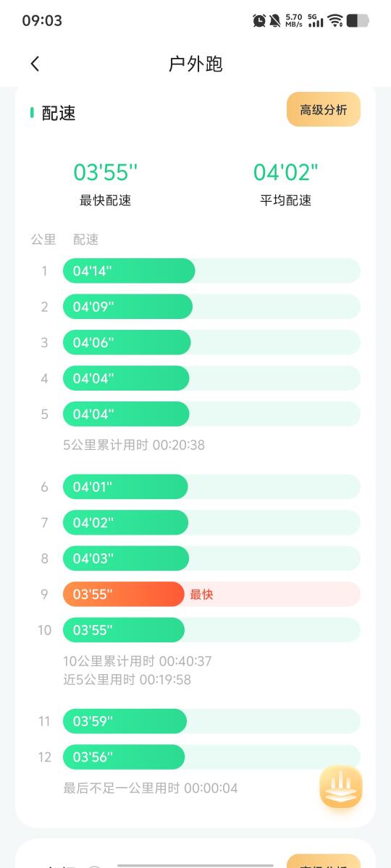Tap the 户外跑 page title
This screenshot has height=868, width=391.
tap(195, 64)
